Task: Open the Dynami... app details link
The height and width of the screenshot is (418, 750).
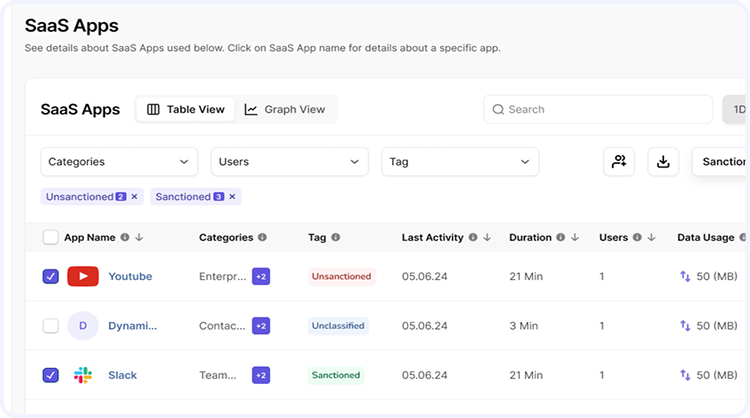Action: coord(132,326)
